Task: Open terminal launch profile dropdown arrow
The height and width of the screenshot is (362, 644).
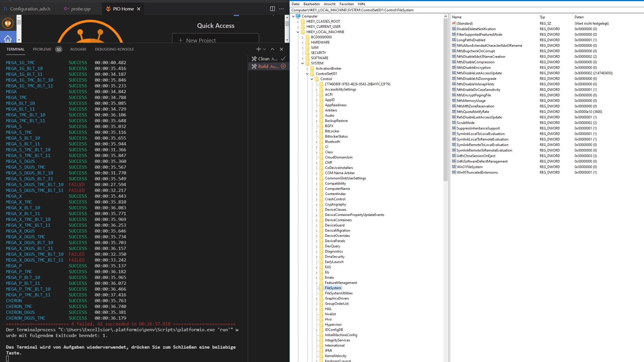Action: pos(264,49)
